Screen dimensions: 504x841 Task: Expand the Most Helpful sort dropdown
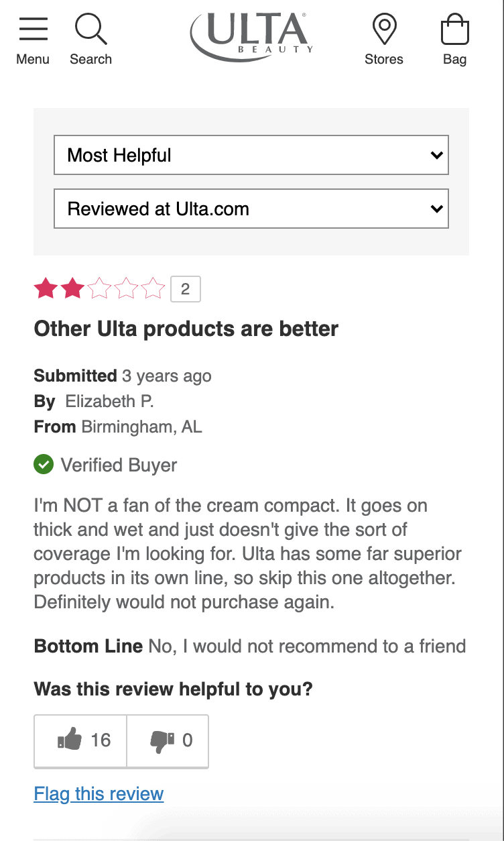[251, 156]
